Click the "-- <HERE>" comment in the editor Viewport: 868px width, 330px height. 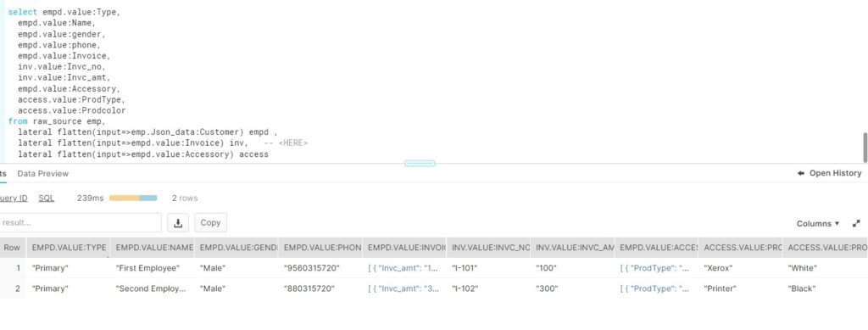tap(286, 143)
